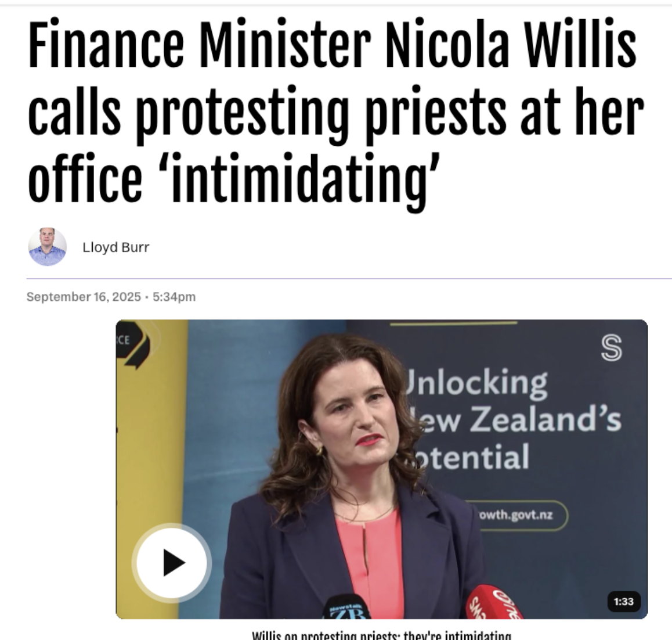The height and width of the screenshot is (640, 672).
Task: Click the Newstalk ZB microphone in video
Action: coord(346,607)
